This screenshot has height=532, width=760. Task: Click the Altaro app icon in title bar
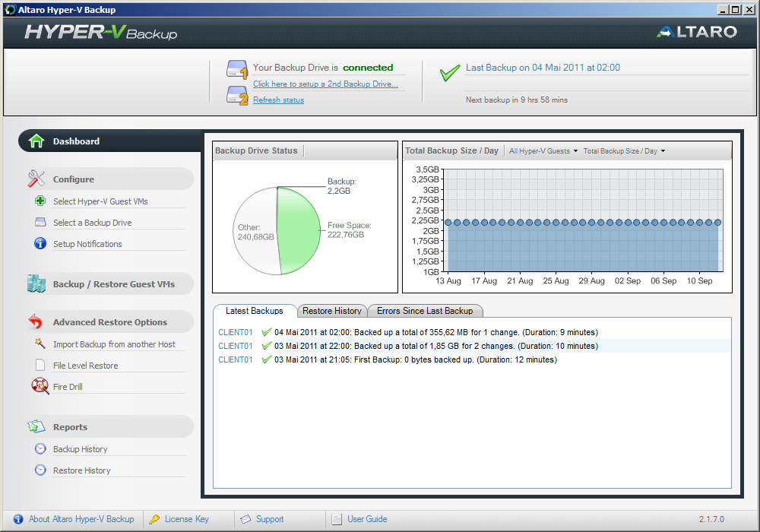(10, 9)
